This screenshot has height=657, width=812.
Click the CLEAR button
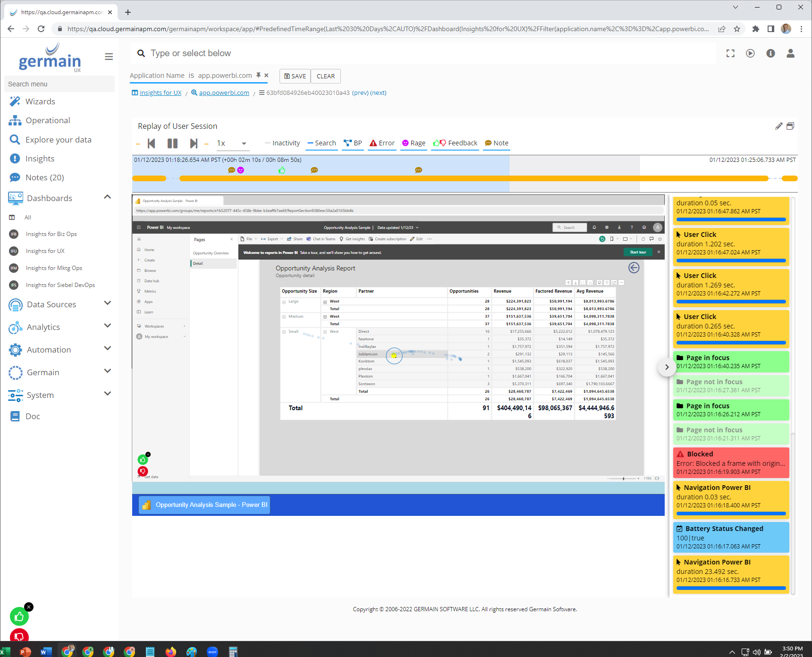pyautogui.click(x=325, y=76)
